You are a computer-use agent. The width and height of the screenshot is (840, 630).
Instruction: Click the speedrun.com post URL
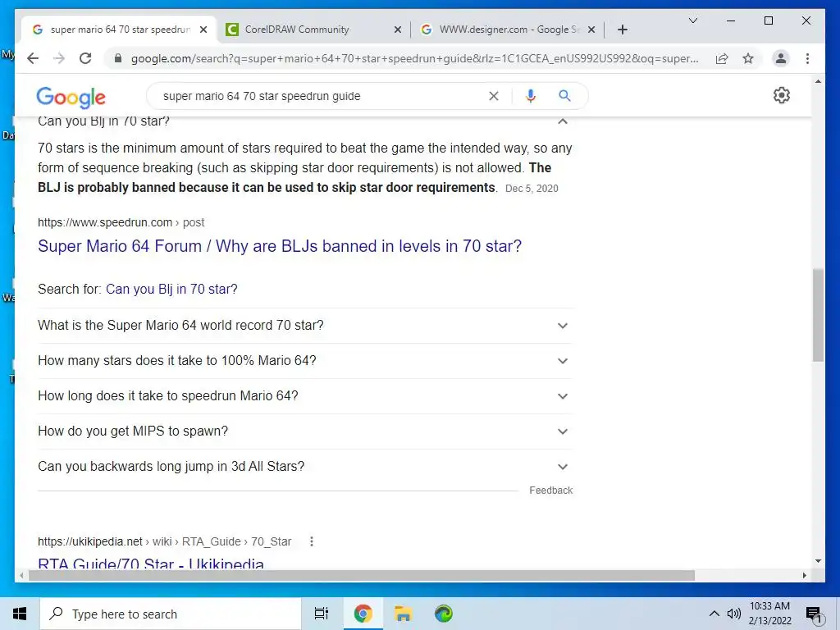click(121, 222)
